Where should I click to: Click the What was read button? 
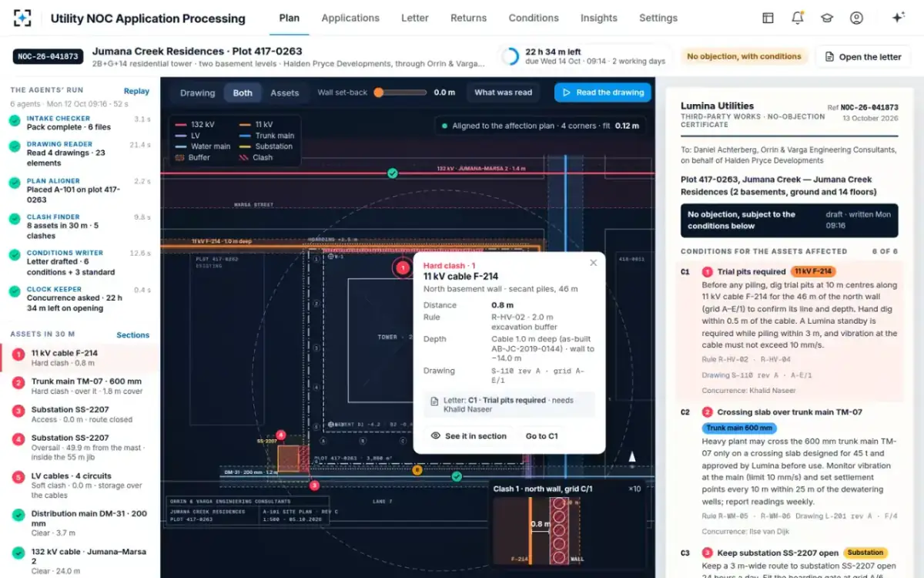[x=504, y=92]
